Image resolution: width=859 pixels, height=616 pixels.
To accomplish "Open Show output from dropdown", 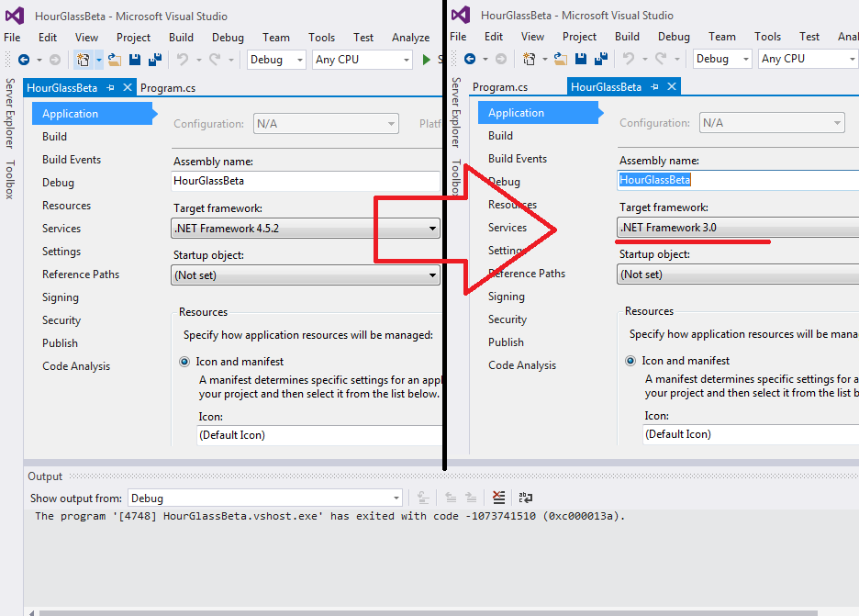I will click(x=265, y=498).
